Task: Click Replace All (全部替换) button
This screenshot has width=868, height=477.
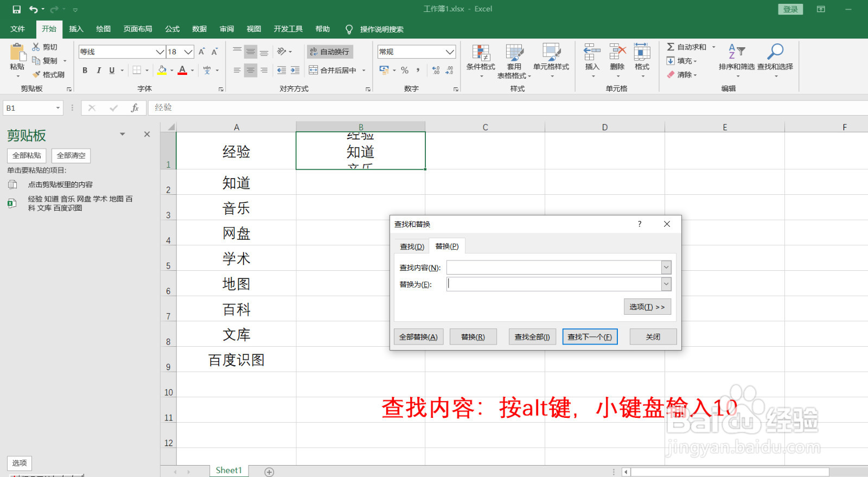Action: [418, 337]
